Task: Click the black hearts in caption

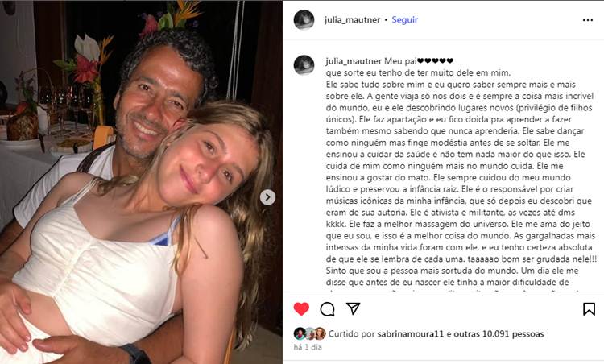Action: [435, 60]
